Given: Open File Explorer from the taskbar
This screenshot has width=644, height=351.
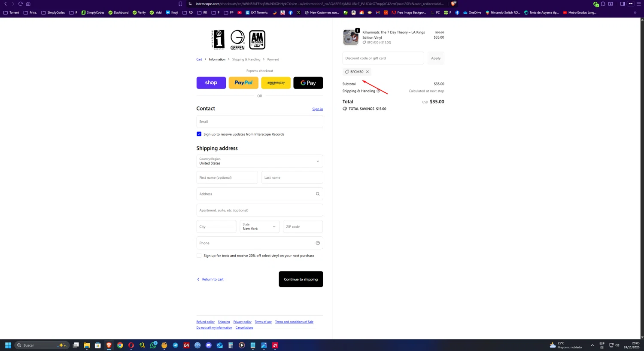Looking at the screenshot, I should (x=87, y=345).
